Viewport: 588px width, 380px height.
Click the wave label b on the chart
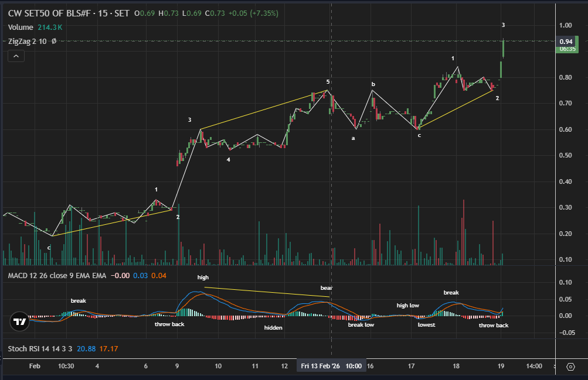click(373, 84)
